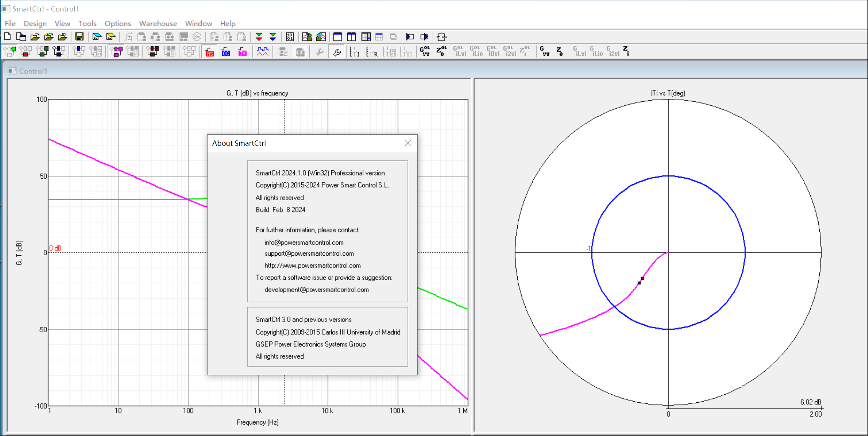Click the cyan note export icon

[97, 37]
